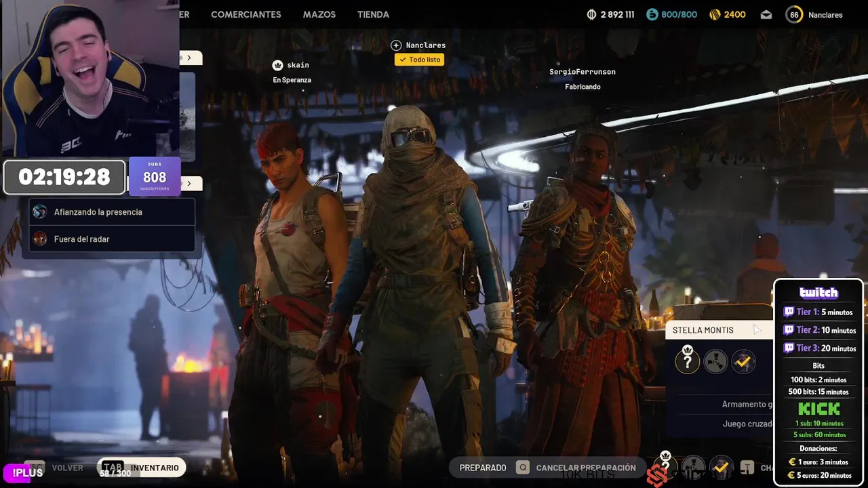Open INVENTARIO with the TAB button

142,467
